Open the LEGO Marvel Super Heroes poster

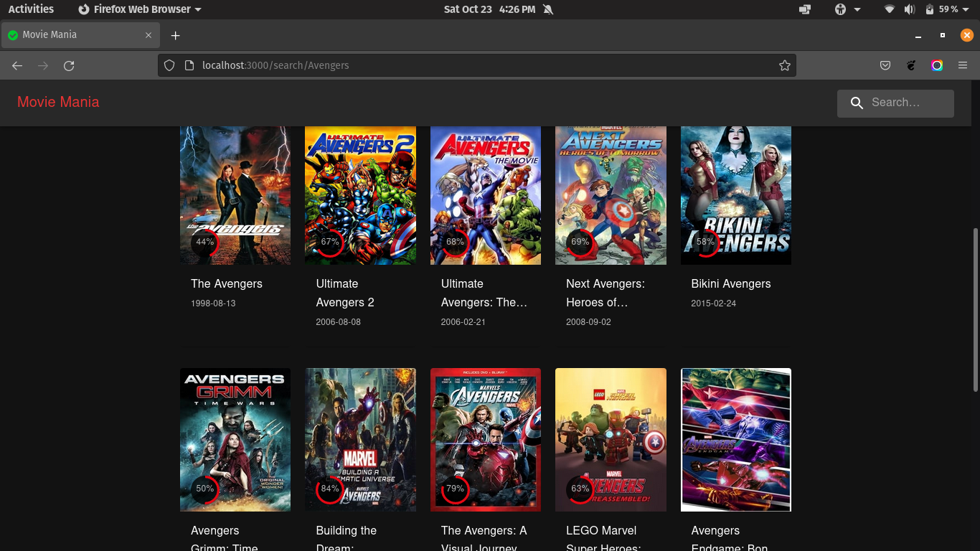click(611, 440)
